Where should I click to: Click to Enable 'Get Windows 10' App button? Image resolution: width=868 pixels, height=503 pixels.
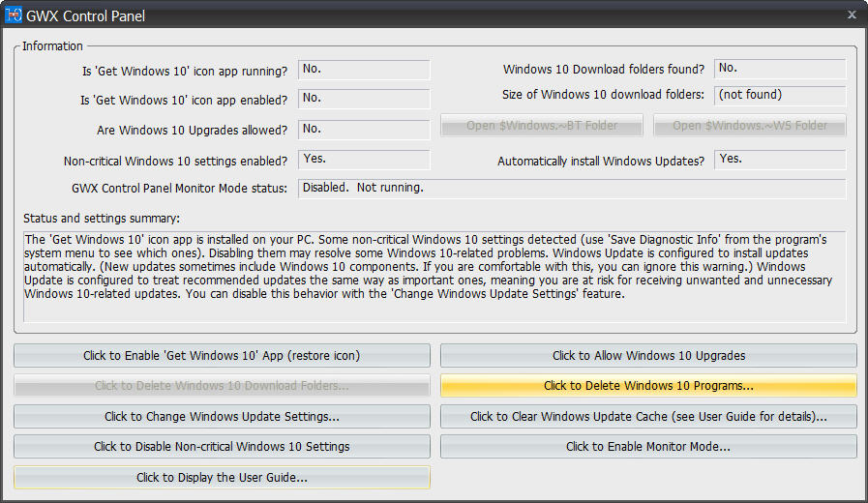[222, 356]
